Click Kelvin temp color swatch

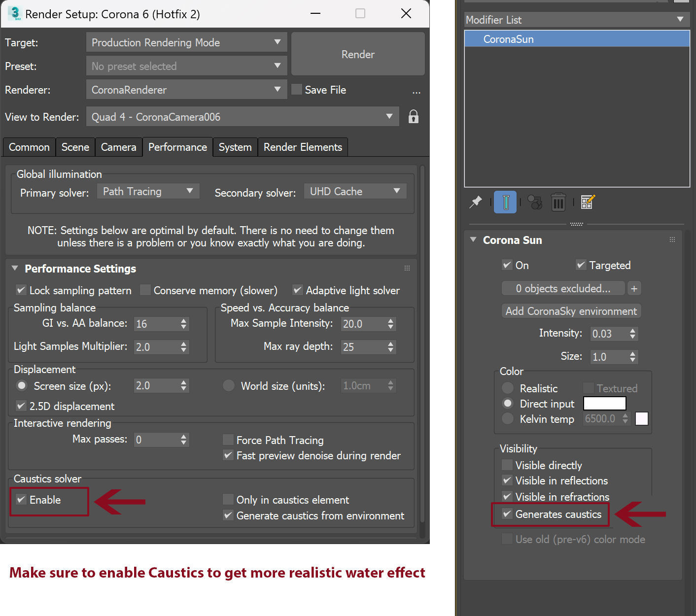coord(641,418)
